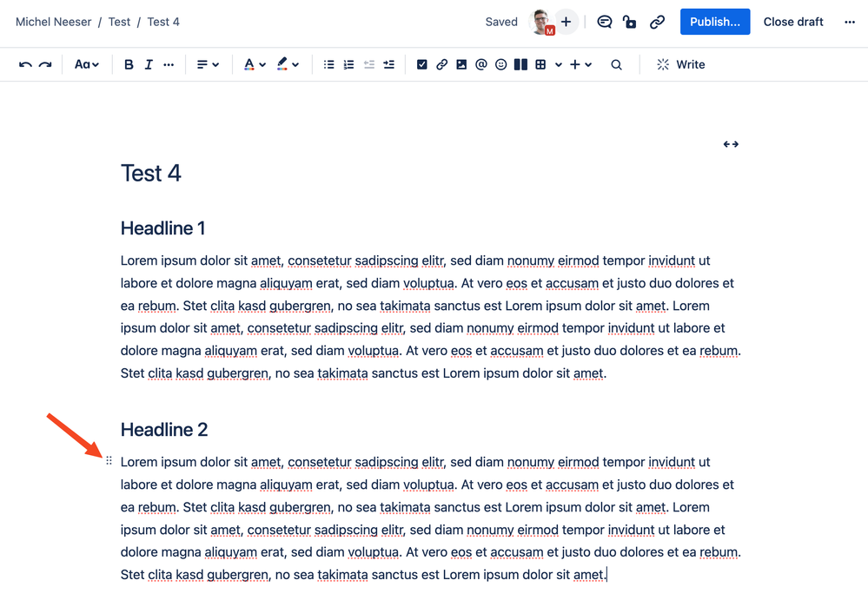Viewport: 868px width, 600px height.
Task: Insert a numbered list
Action: pos(348,65)
